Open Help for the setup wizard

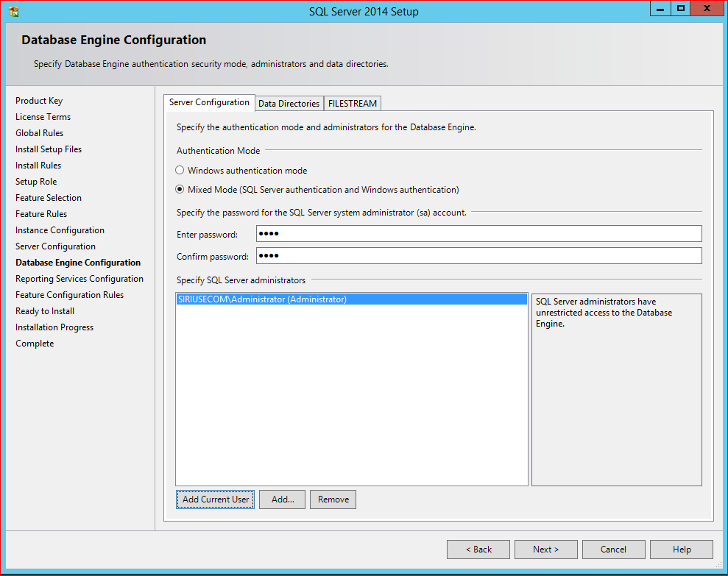click(681, 550)
